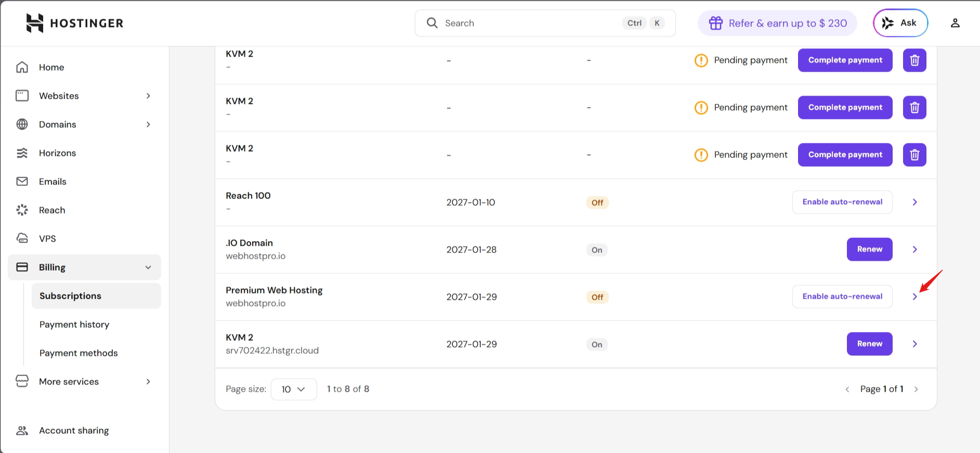This screenshot has width=980, height=453.
Task: Collapse the Billing sidebar section
Action: click(148, 267)
